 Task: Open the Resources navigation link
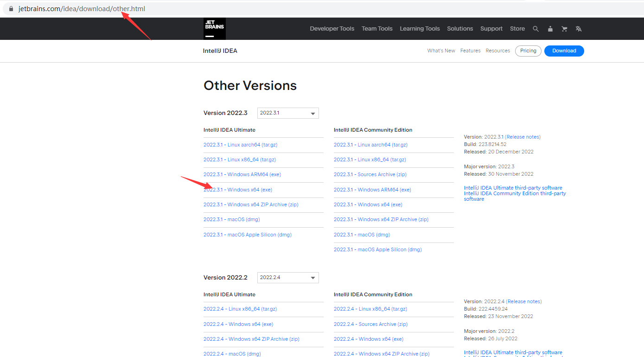click(498, 51)
